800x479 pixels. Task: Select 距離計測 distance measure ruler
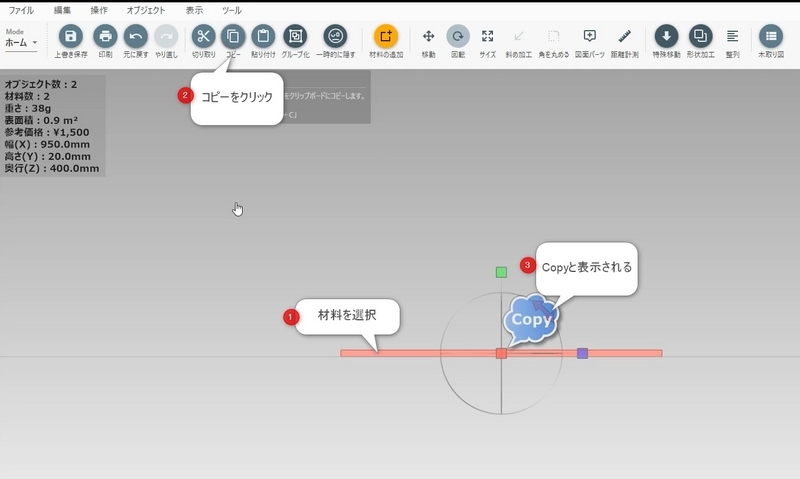[624, 36]
